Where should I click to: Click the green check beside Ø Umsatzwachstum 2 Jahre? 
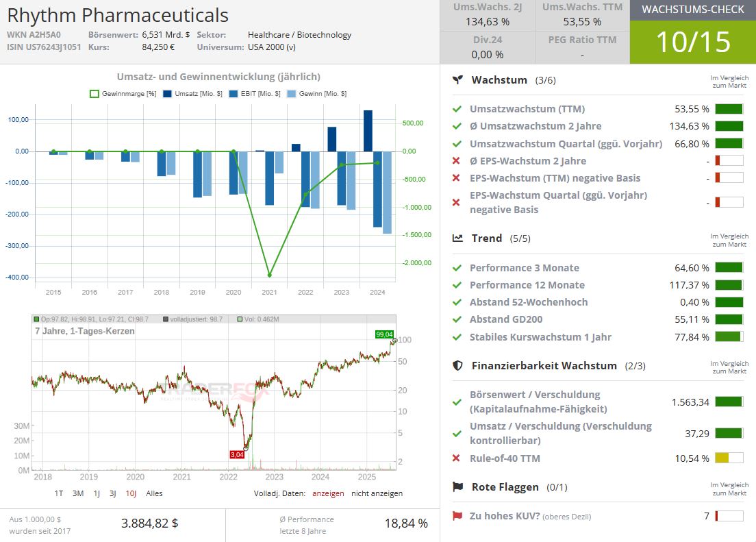[x=457, y=127]
